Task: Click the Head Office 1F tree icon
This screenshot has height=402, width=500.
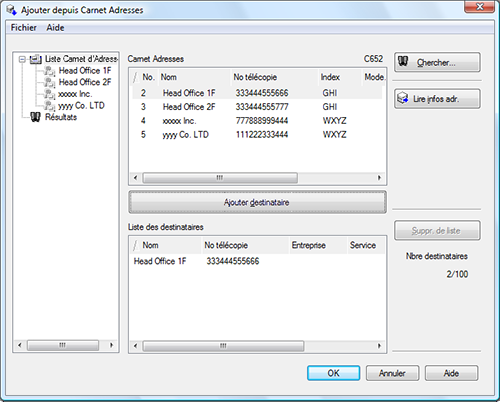Action: click(50, 71)
